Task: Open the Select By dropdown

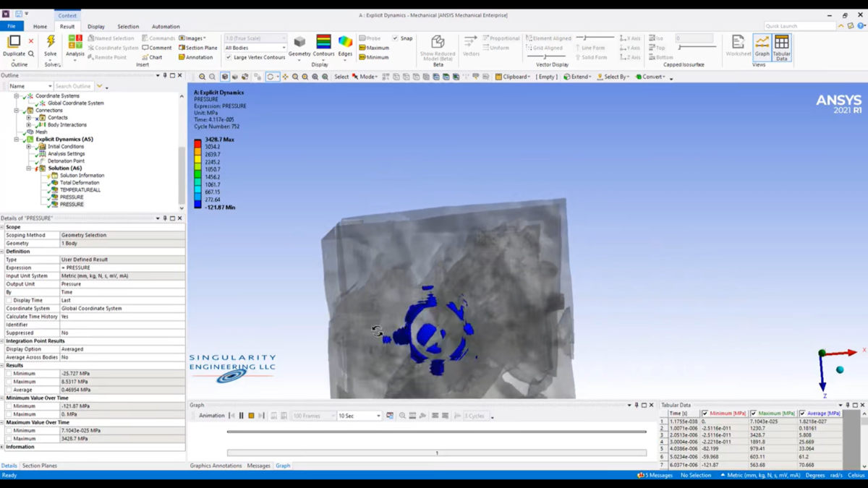Action: 613,77
